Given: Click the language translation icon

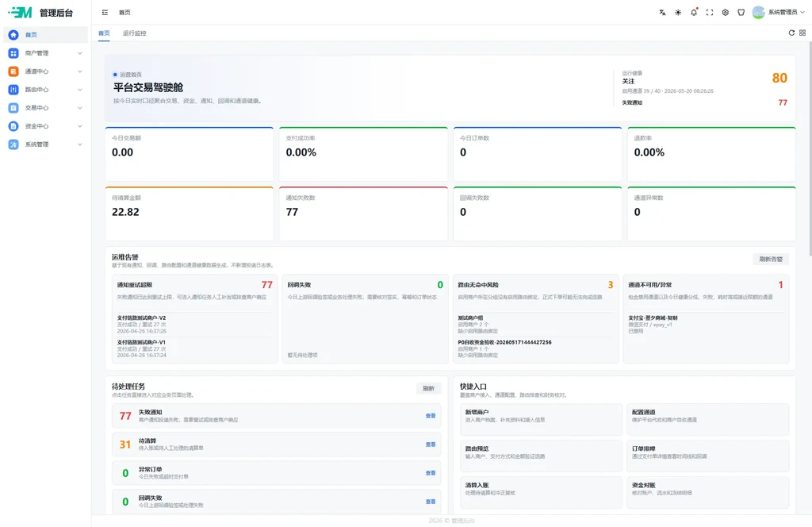Looking at the screenshot, I should pos(662,13).
